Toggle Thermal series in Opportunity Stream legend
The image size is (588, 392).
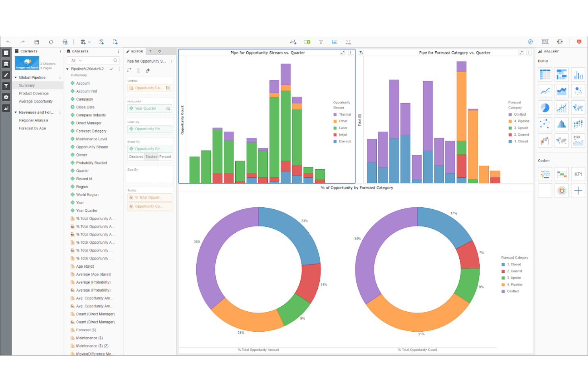[344, 114]
